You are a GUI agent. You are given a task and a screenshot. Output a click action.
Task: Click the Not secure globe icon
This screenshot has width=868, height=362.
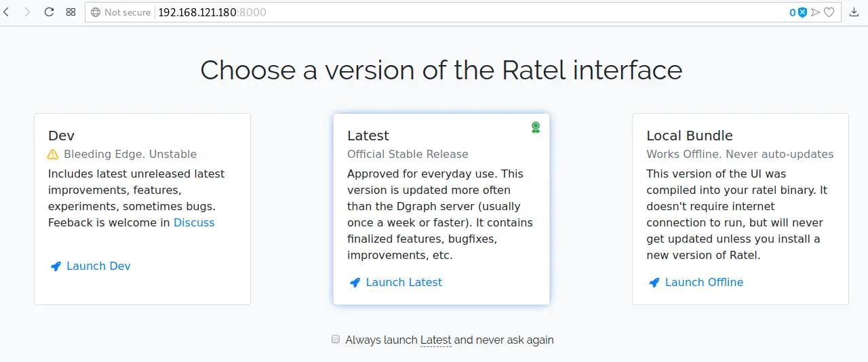point(96,12)
